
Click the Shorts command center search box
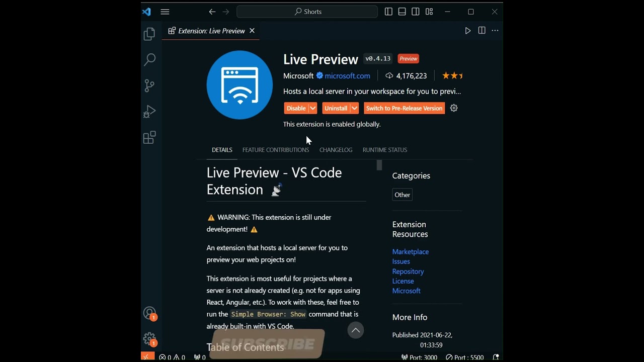point(307,12)
